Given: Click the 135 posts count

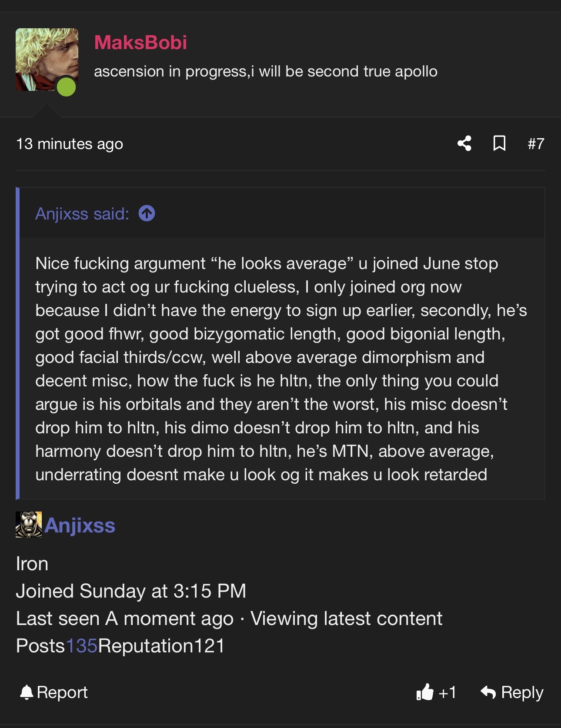Looking at the screenshot, I should click(x=81, y=646).
